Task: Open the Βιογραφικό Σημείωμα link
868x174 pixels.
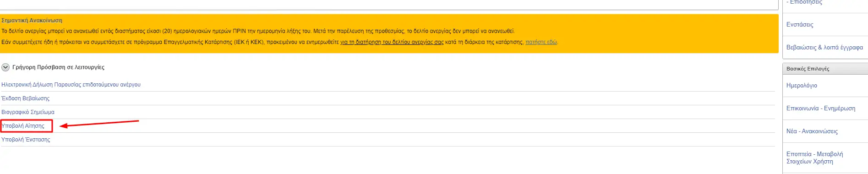Action: click(x=28, y=112)
